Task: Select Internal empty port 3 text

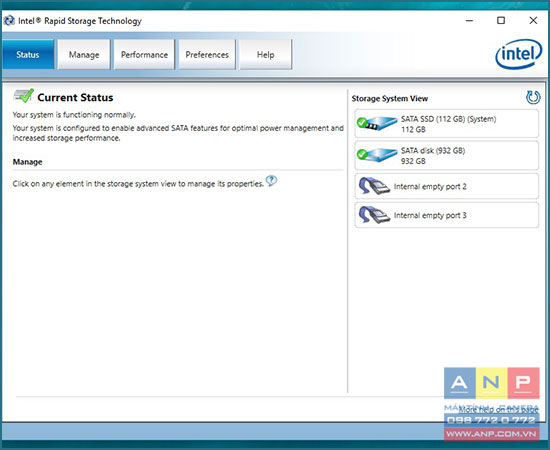Action: pos(430,215)
